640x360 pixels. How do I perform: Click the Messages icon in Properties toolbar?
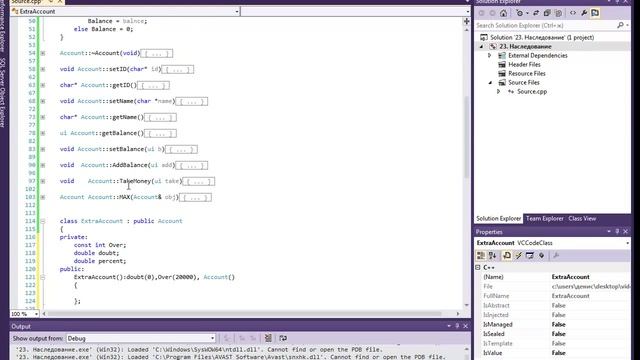530,256
